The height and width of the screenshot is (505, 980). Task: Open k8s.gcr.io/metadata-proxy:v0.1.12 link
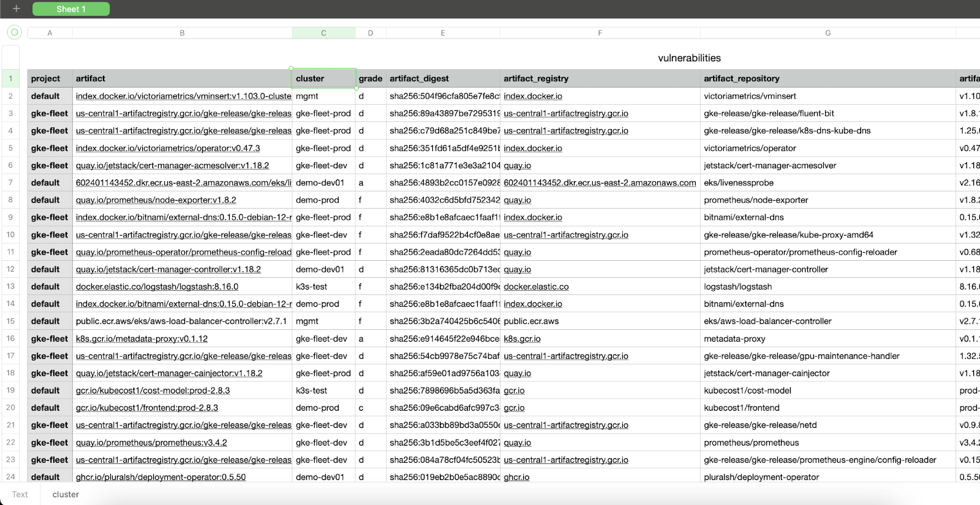click(x=141, y=339)
